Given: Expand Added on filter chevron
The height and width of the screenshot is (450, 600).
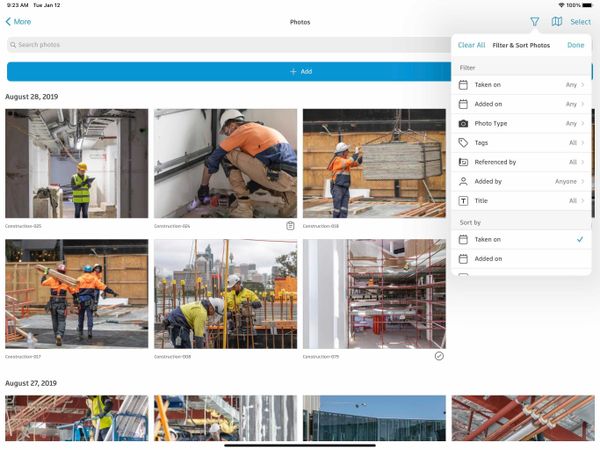Looking at the screenshot, I should [x=583, y=104].
